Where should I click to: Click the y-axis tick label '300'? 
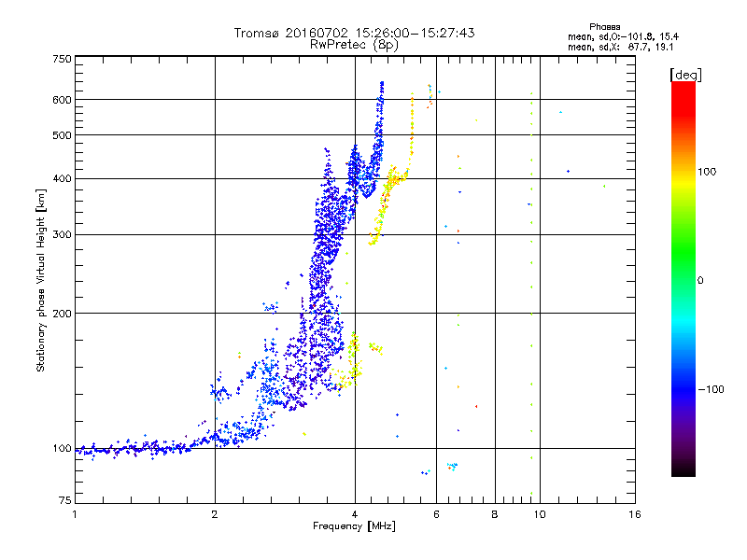62,235
